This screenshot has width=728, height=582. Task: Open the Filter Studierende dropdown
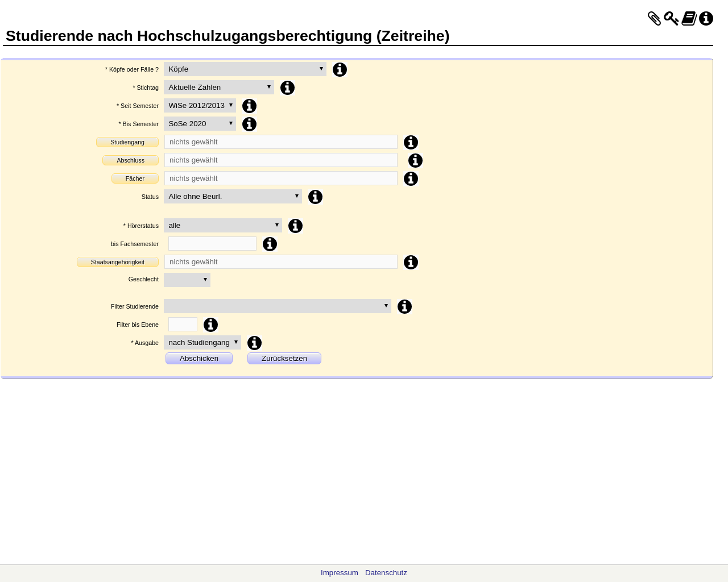[278, 306]
